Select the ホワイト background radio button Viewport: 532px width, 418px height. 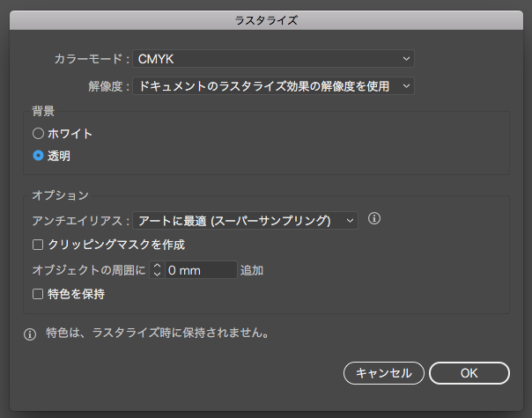(x=38, y=134)
